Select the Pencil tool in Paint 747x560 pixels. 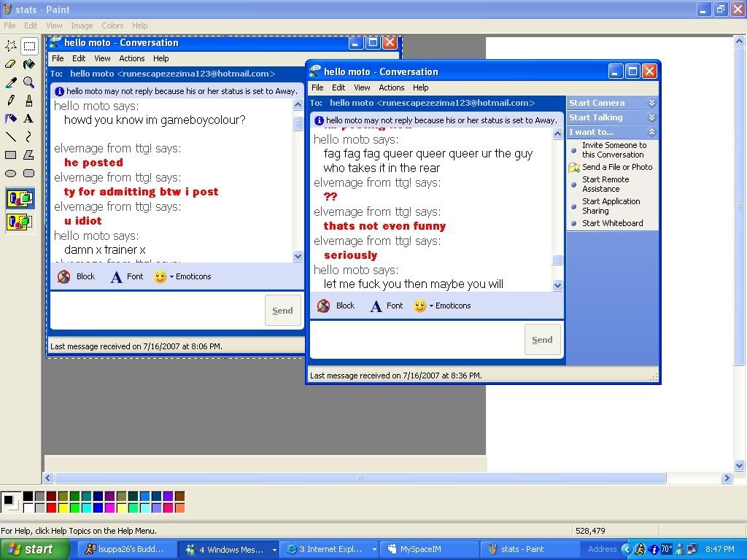click(x=11, y=101)
